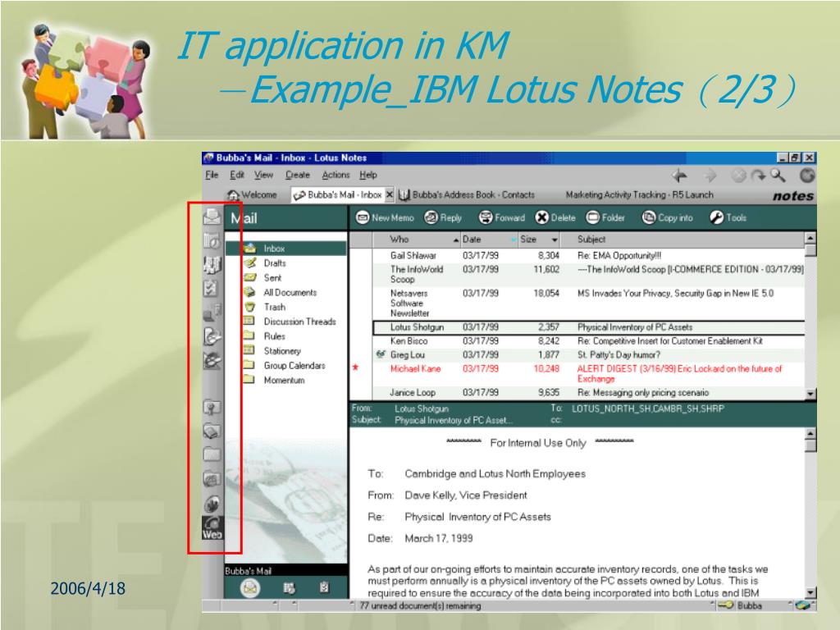Open the globe bookmark icon above Web
The image size is (840, 630).
point(212,504)
